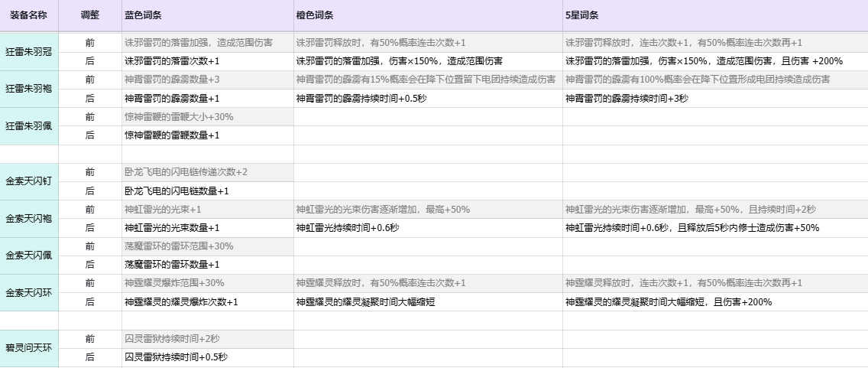Image resolution: width=868 pixels, height=368 pixels.
Task: Click the 碧灵问天环 equipment name cell
Action: [x=28, y=348]
